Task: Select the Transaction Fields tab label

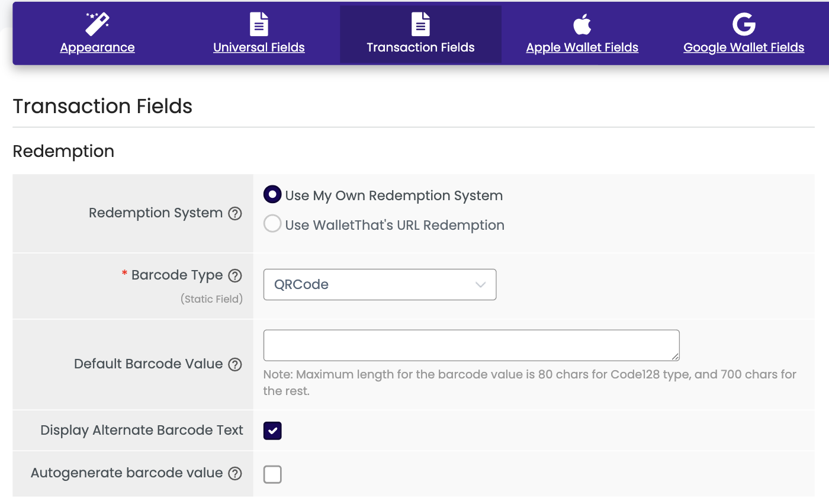Action: point(420,47)
